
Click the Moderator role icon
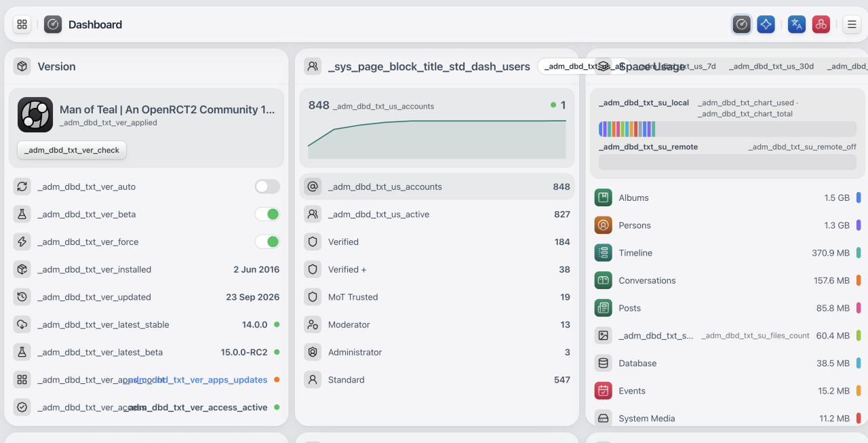click(x=313, y=324)
